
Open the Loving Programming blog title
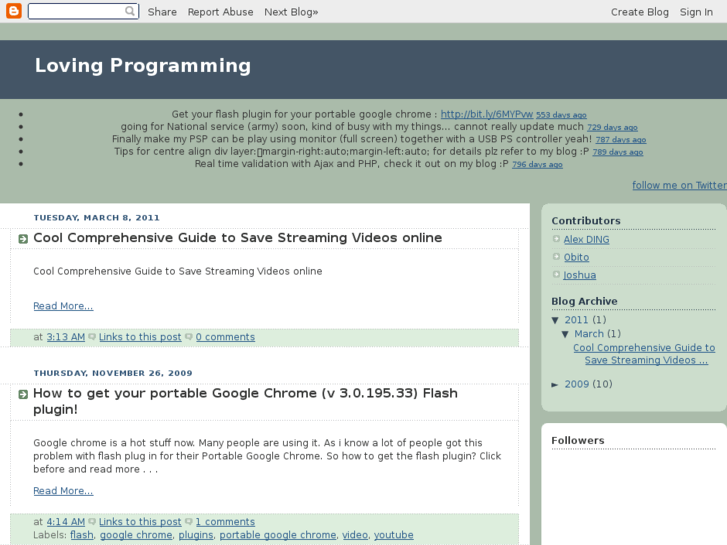click(143, 65)
